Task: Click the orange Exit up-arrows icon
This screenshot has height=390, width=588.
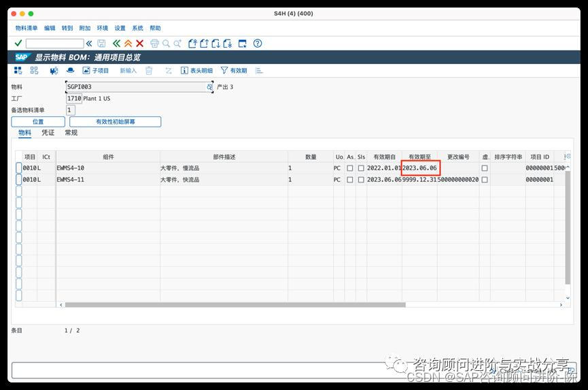Action: click(128, 44)
